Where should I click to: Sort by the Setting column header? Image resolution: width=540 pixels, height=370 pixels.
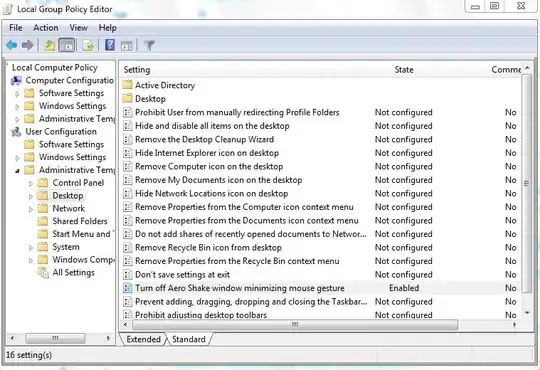point(137,70)
